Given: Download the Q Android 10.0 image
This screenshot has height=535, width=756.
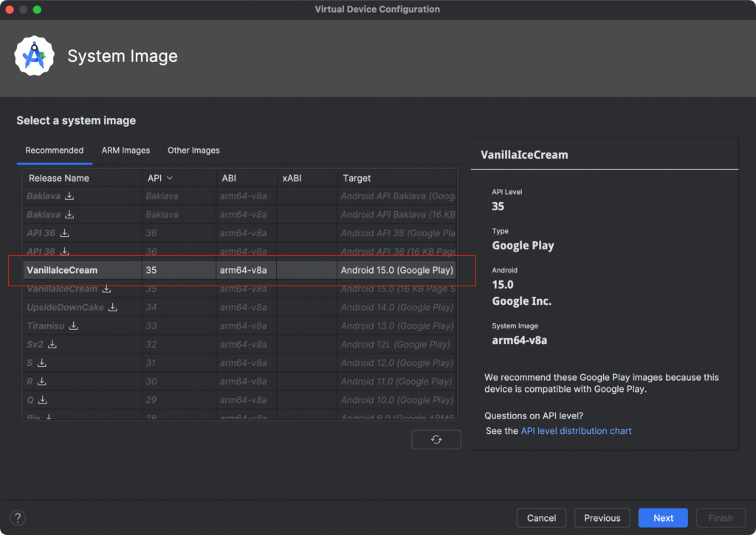Looking at the screenshot, I should click(x=43, y=400).
